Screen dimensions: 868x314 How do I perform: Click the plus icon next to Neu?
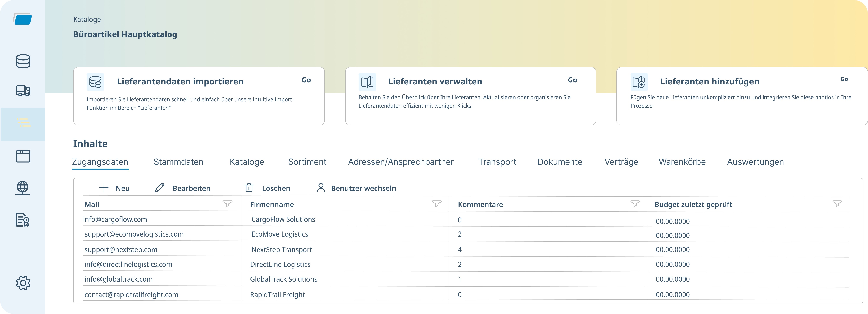(104, 188)
